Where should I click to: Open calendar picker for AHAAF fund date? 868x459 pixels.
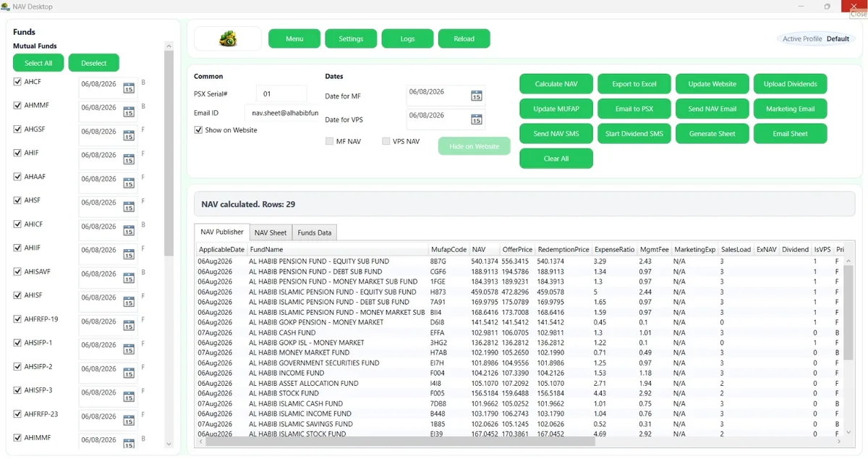129,184
